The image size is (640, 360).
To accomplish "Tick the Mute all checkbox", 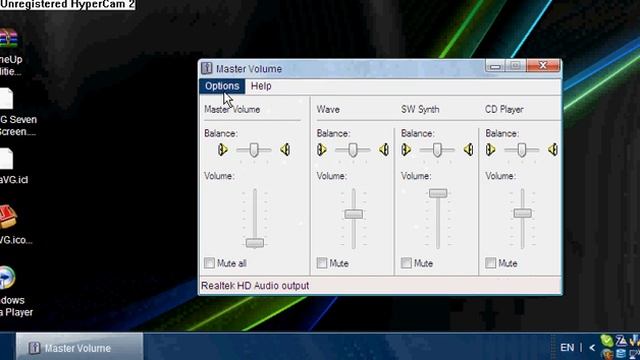I will pos(209,263).
